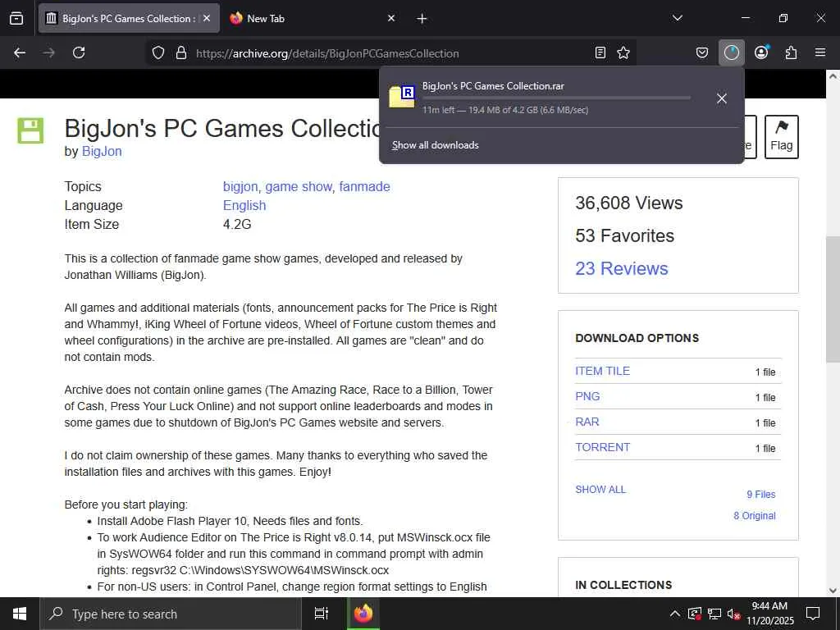Click SHOW ALL download options
Image resolution: width=840 pixels, height=630 pixels.
tap(600, 490)
